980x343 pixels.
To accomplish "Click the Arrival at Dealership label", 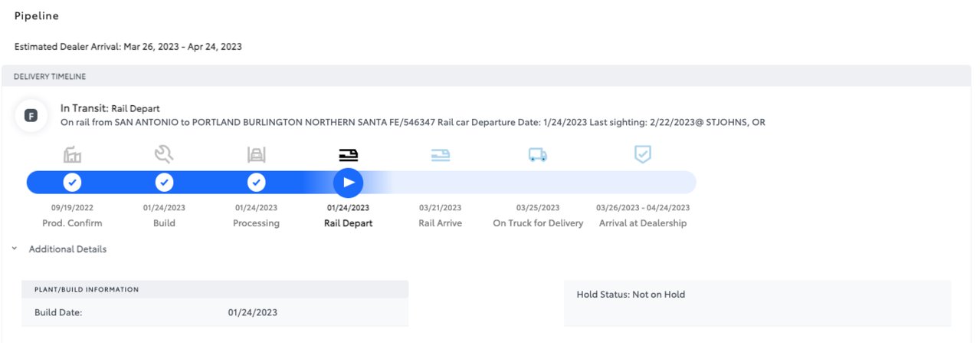I will coord(643,223).
